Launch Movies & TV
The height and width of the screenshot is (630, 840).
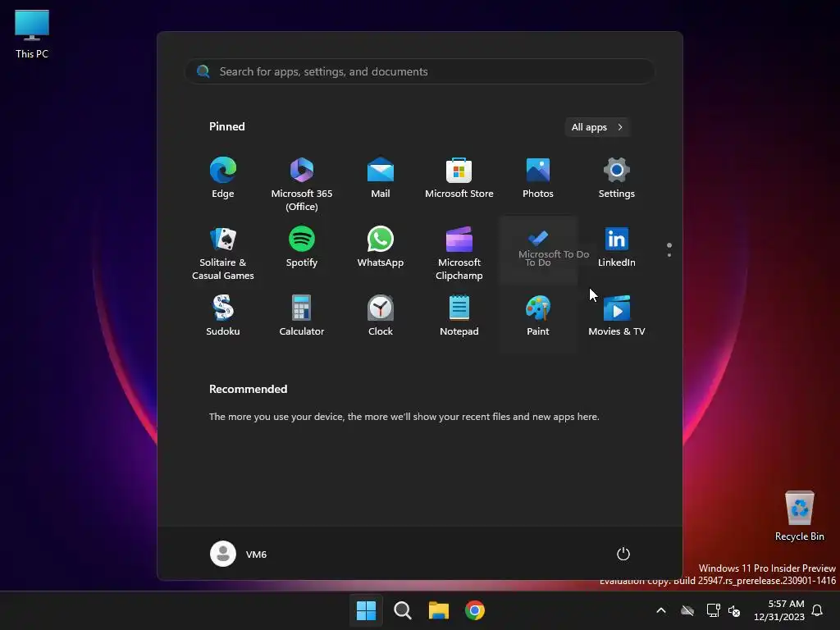click(x=617, y=316)
